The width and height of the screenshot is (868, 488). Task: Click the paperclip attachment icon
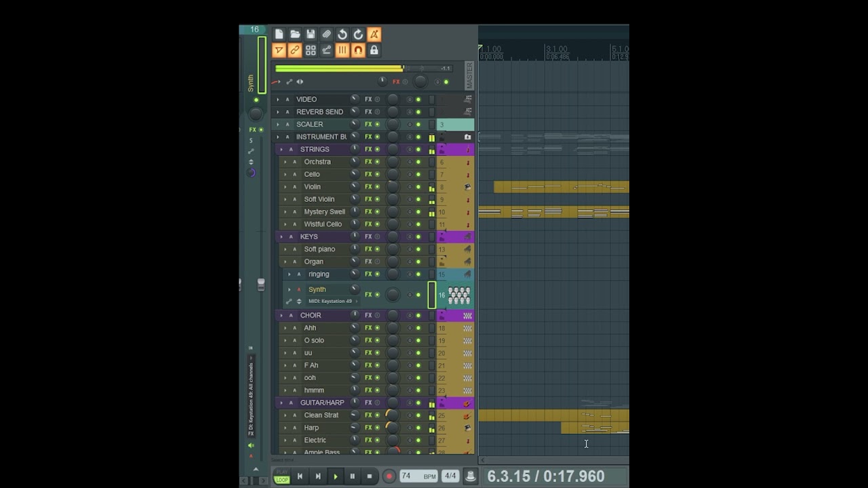[326, 34]
